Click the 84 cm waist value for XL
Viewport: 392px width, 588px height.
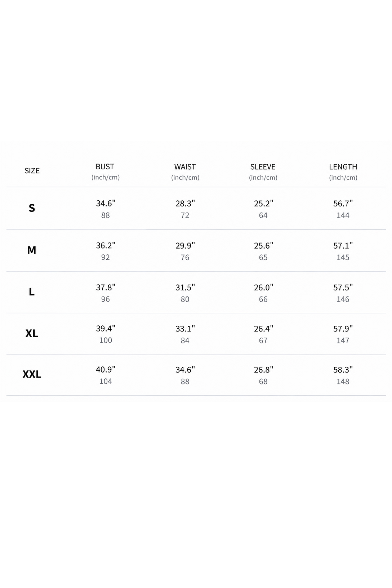click(x=185, y=340)
